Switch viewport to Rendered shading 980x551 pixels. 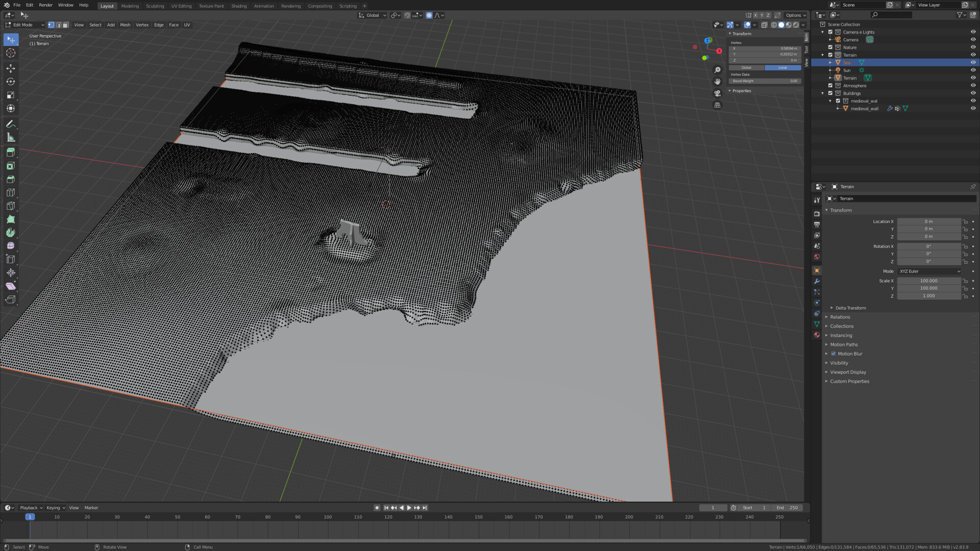coord(796,24)
